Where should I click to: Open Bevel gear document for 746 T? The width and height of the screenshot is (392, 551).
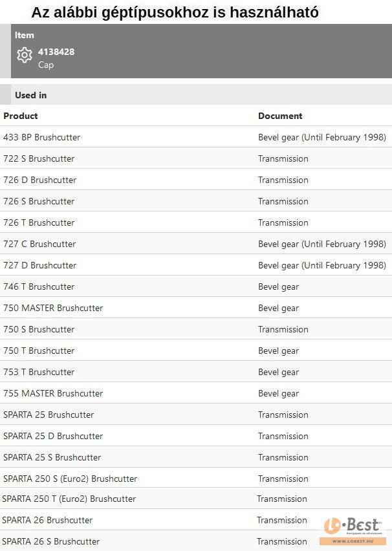[x=278, y=286]
